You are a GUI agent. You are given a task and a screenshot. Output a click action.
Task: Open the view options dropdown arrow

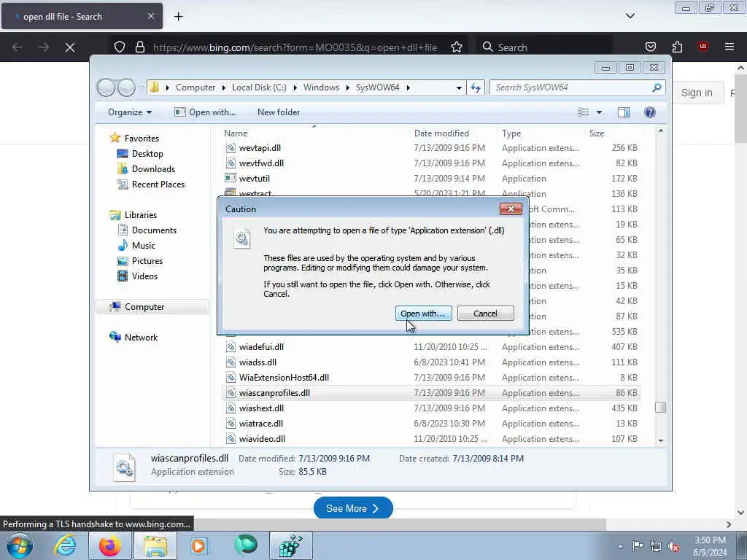pyautogui.click(x=600, y=112)
